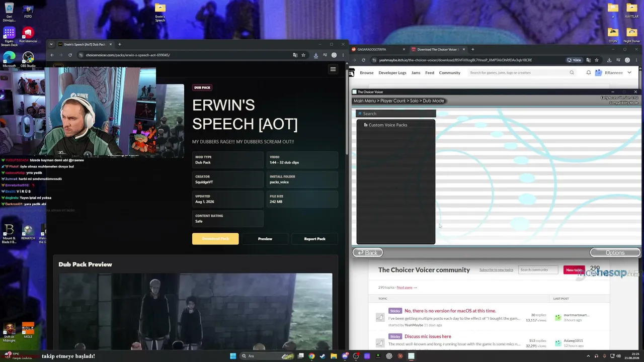Image resolution: width=644 pixels, height=362 pixels.
Task: Show hidden system tray icons
Action: tap(588, 356)
